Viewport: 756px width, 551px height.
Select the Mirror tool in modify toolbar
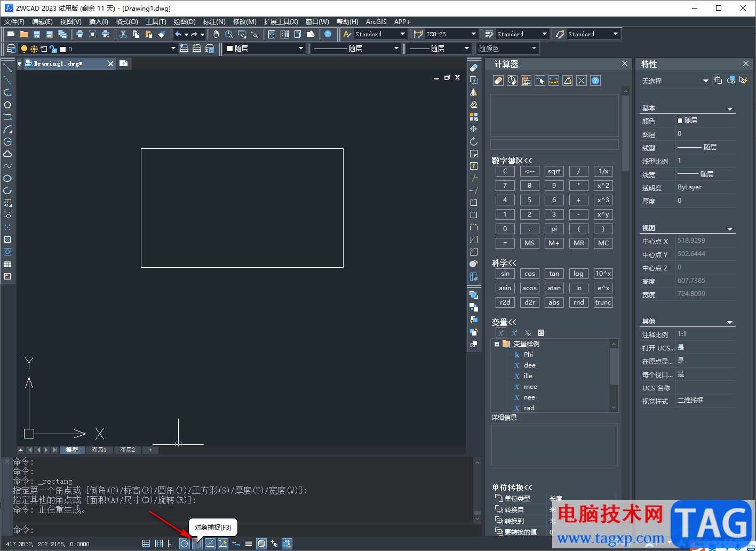474,92
